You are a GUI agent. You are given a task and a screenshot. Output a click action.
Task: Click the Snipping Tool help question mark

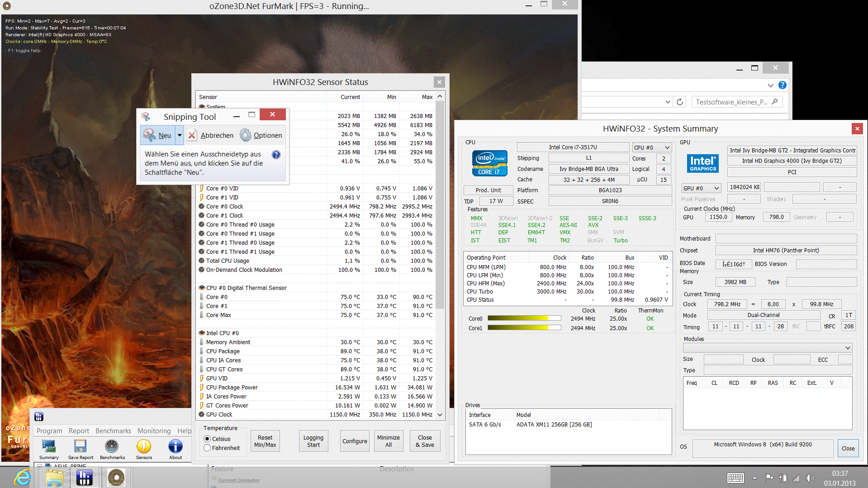(276, 155)
